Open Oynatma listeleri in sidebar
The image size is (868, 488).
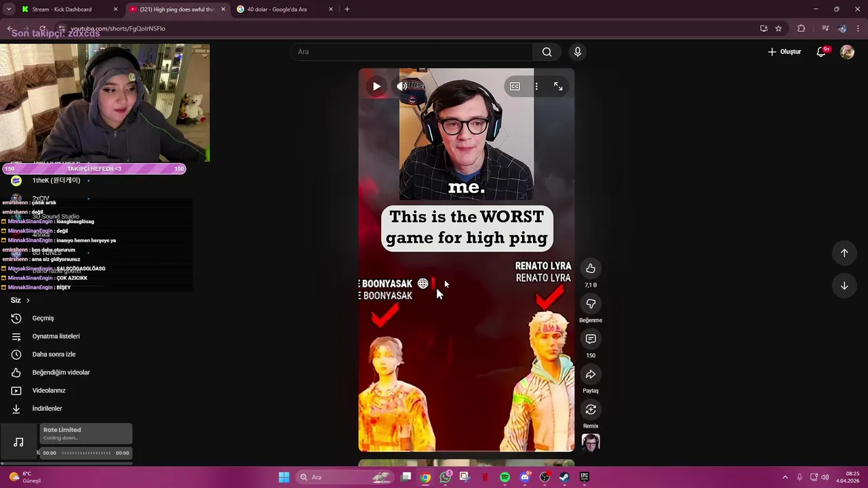56,336
